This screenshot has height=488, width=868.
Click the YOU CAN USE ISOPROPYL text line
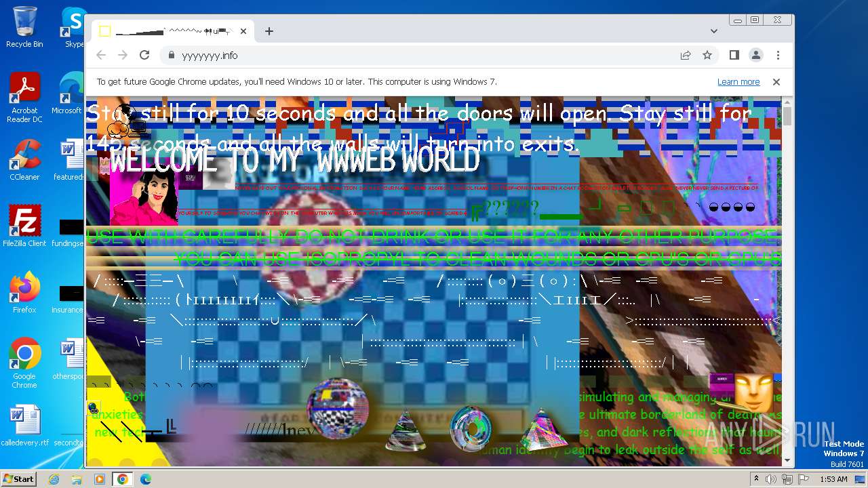point(478,258)
